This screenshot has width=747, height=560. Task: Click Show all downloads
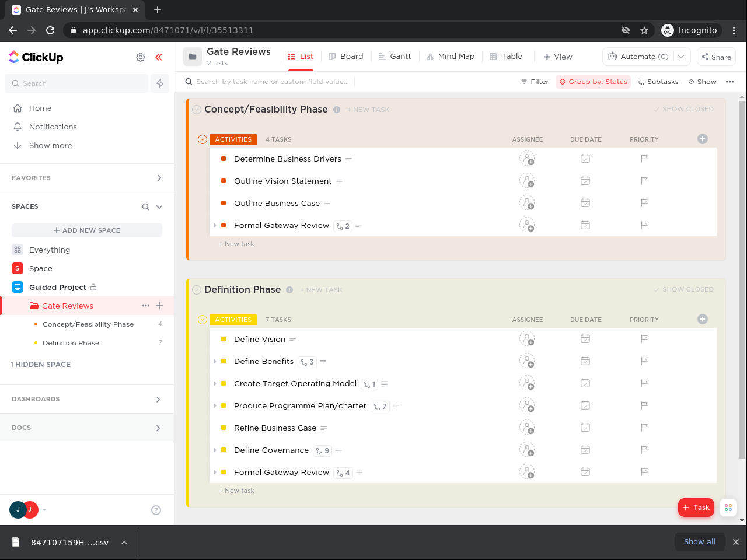(700, 542)
